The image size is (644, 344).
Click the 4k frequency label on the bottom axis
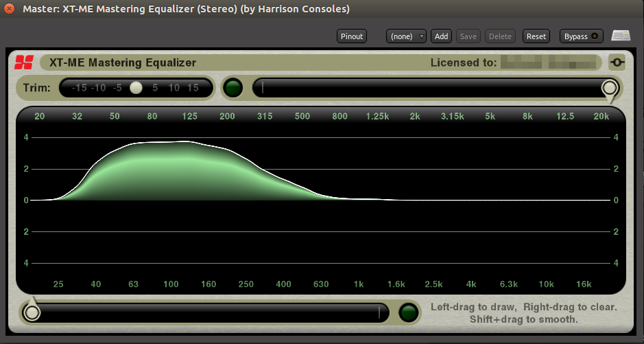point(471,284)
